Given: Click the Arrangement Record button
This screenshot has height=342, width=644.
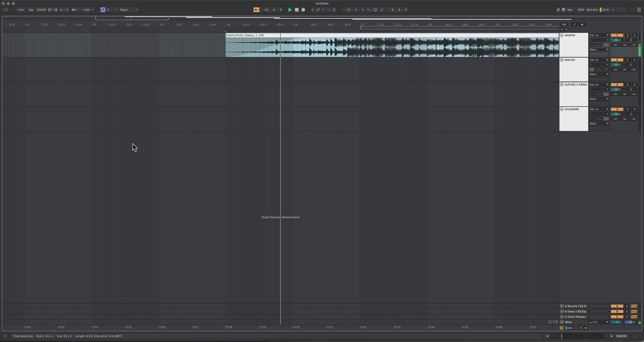Looking at the screenshot, I should pos(303,10).
